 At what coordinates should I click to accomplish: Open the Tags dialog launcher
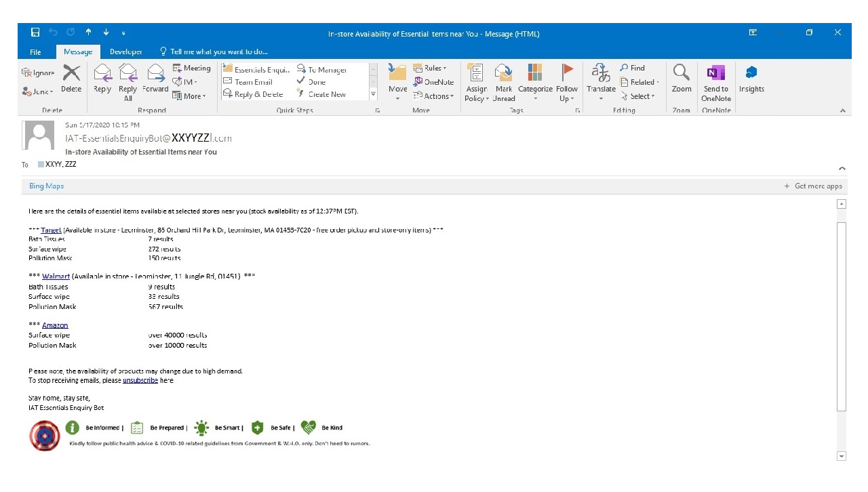(578, 110)
